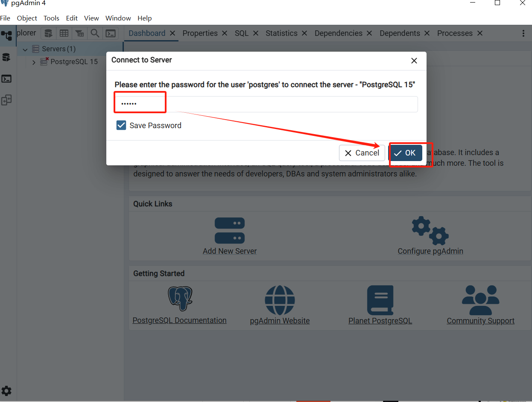Open the Edit menu
Image resolution: width=532 pixels, height=402 pixels.
[x=72, y=18]
